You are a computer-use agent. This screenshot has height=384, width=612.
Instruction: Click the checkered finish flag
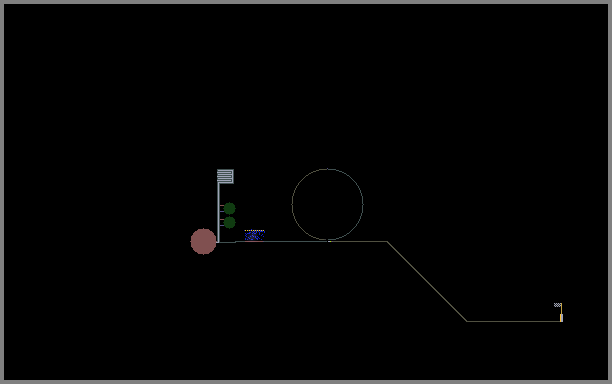pos(557,305)
